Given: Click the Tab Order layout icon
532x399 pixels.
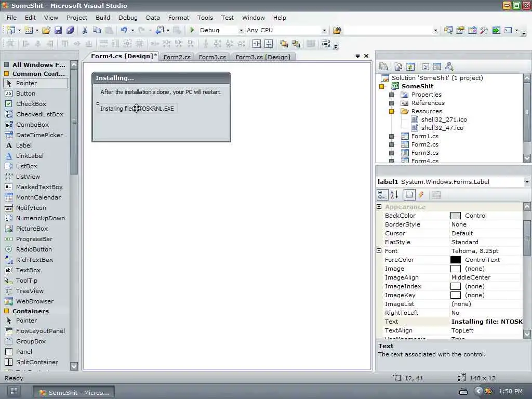Looking at the screenshot, I should coord(325,44).
